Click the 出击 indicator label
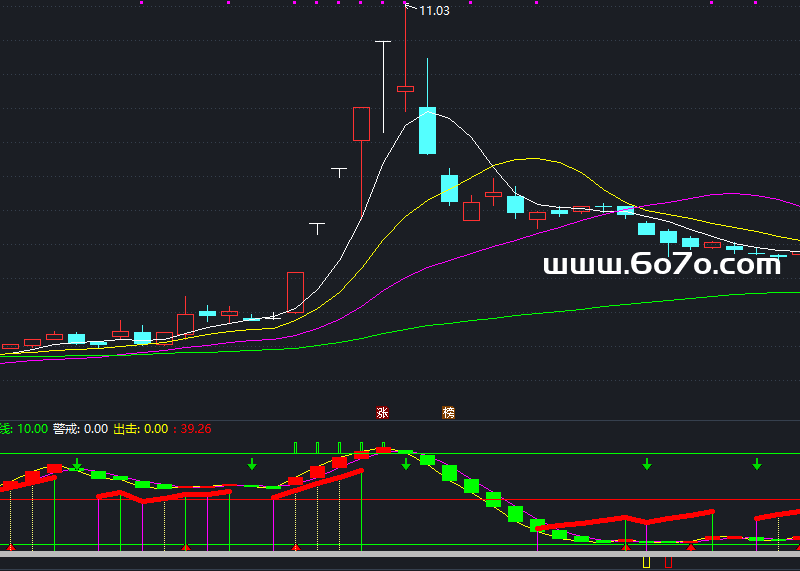The image size is (800, 571). (126, 429)
